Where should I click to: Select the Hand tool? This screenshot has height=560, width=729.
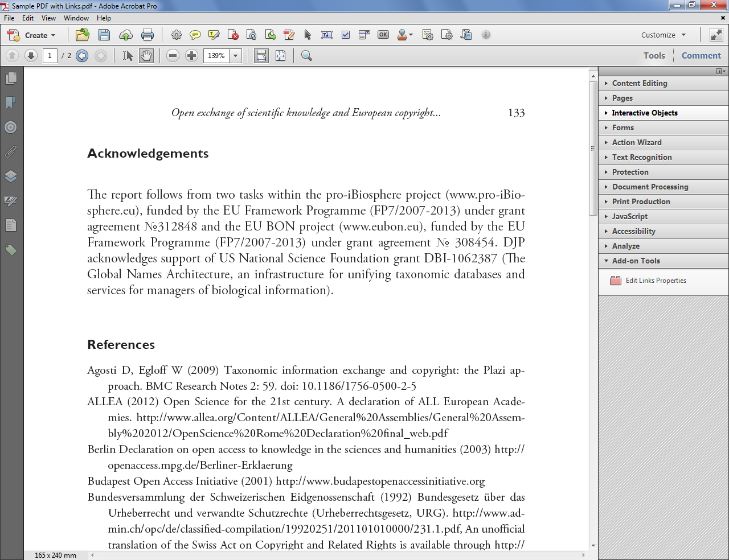pyautogui.click(x=146, y=55)
